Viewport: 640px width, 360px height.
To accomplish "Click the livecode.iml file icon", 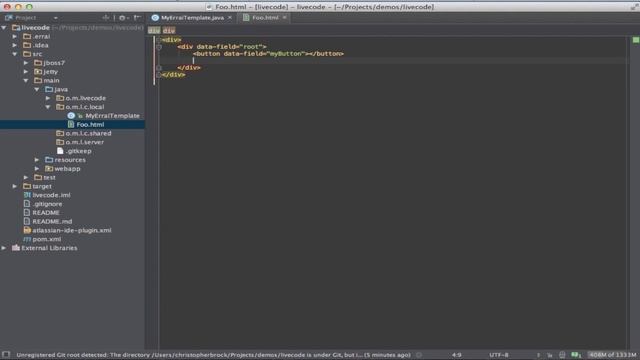I will pyautogui.click(x=27, y=195).
